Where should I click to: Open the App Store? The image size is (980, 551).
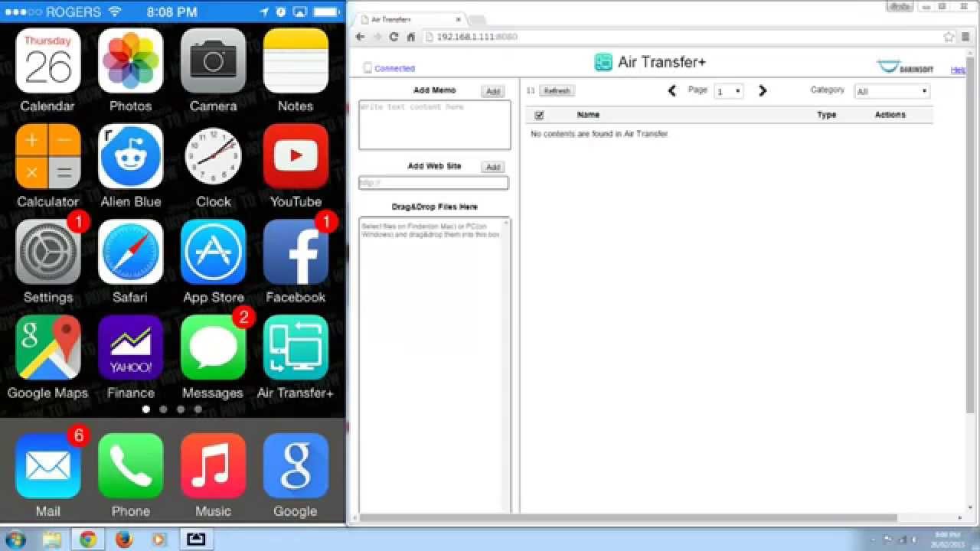tap(213, 252)
